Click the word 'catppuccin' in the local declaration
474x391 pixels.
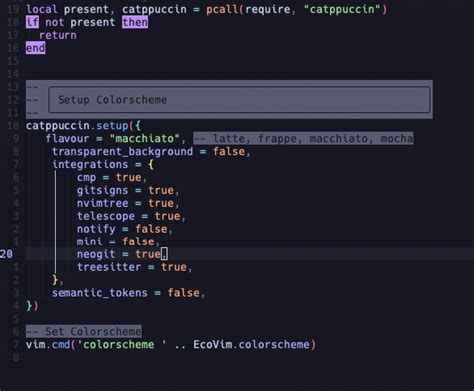(x=154, y=9)
